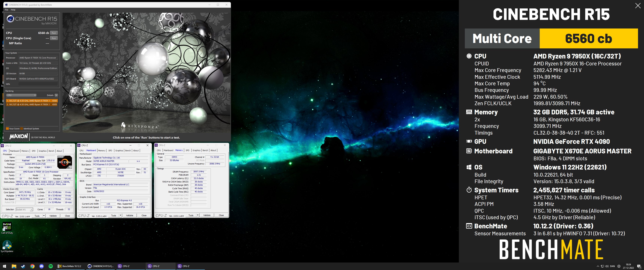Select About tab in Memory-tab CPU-Z window
The width and height of the screenshot is (644, 270).
tap(213, 150)
